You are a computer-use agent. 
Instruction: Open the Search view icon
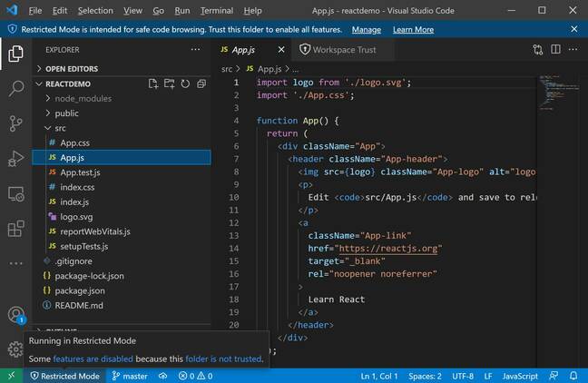pos(15,89)
